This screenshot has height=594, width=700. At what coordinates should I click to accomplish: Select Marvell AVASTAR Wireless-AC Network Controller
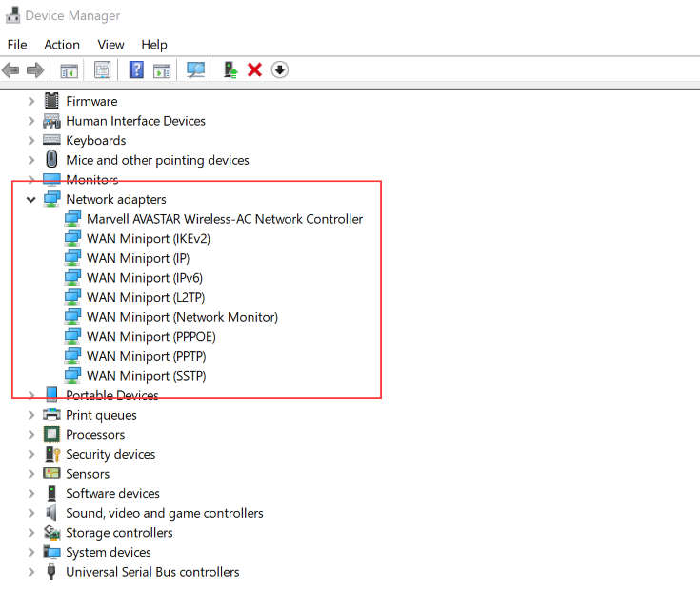(225, 219)
